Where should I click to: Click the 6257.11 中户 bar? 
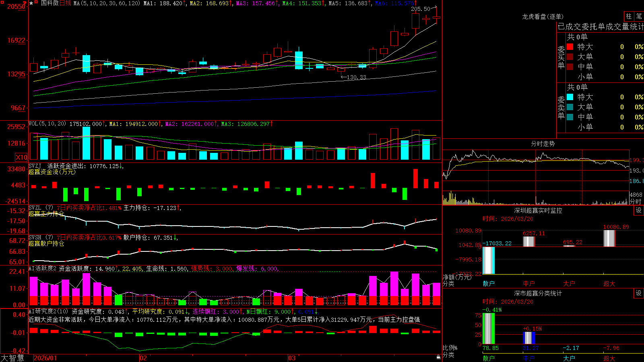point(528,241)
